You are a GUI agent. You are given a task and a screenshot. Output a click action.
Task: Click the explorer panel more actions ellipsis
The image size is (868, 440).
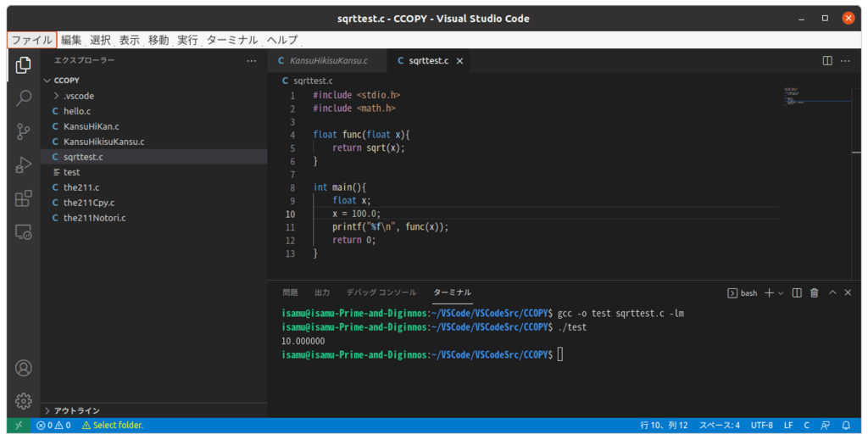click(x=251, y=61)
